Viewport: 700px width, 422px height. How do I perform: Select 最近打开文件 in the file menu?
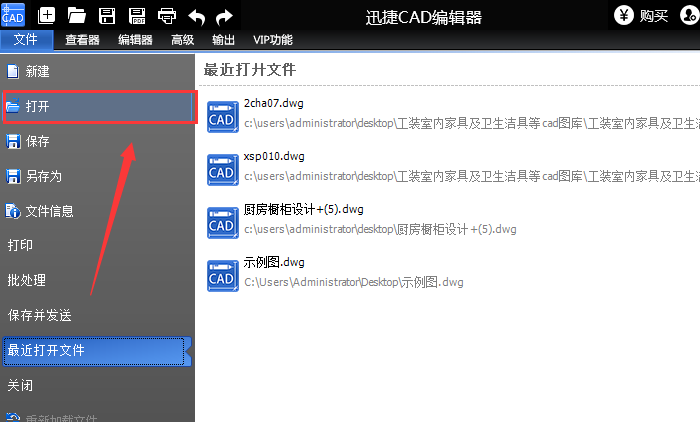click(96, 351)
